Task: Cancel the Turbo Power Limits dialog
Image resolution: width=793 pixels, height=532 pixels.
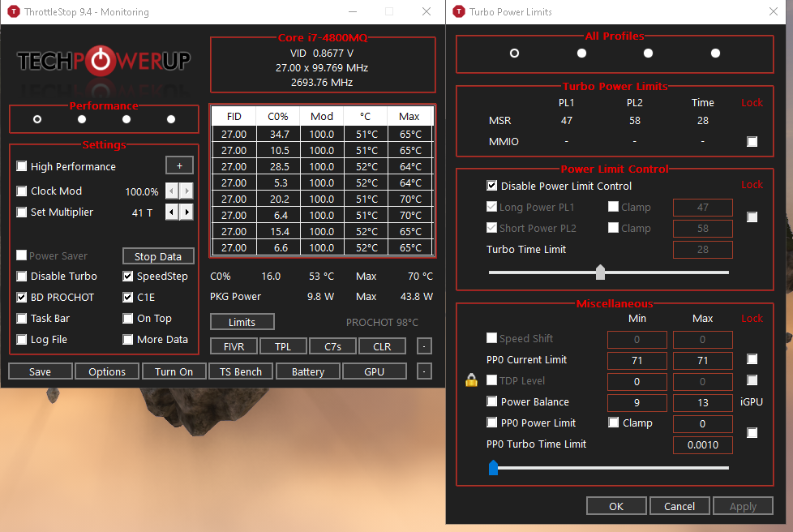Action: [x=679, y=506]
